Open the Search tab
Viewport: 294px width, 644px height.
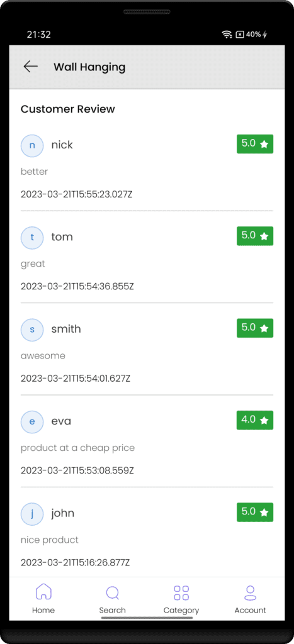point(112,599)
